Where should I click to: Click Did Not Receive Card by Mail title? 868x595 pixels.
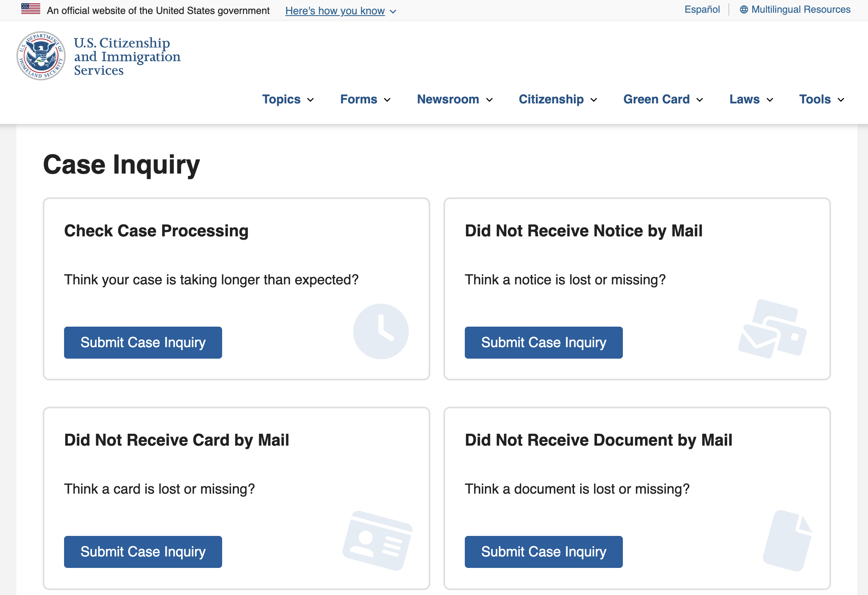pyautogui.click(x=177, y=440)
